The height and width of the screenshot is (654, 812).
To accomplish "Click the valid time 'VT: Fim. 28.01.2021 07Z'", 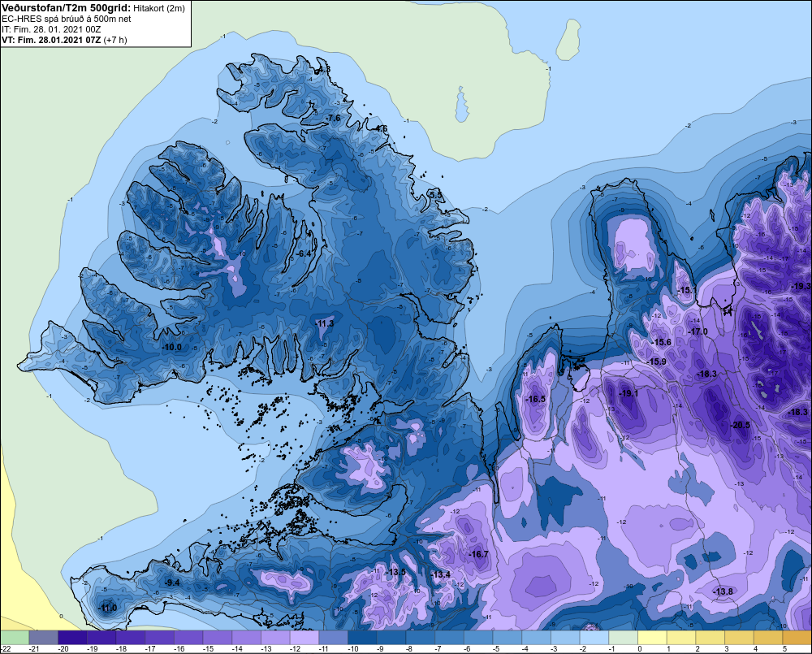I will click(x=51, y=40).
